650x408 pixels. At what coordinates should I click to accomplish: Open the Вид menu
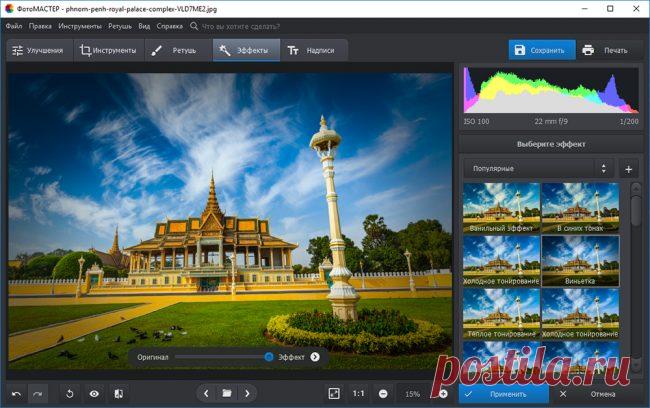coord(144,26)
